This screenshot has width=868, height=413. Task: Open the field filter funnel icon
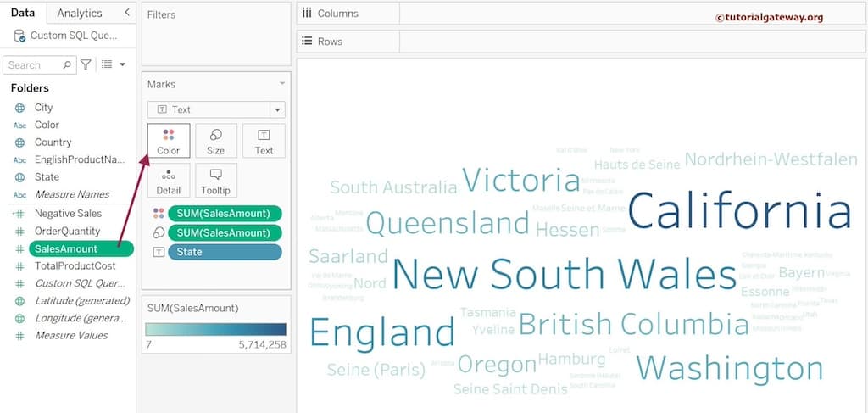click(86, 64)
